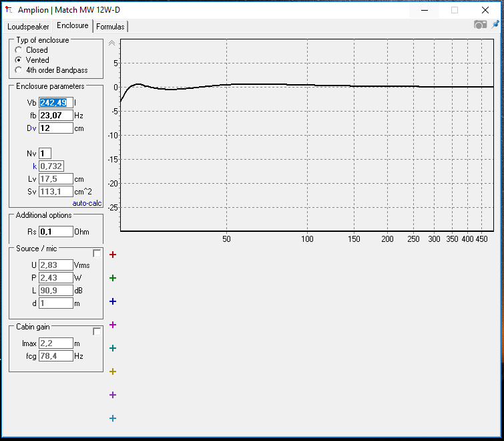The height and width of the screenshot is (441, 504).
Task: Click the orange plus curve icon
Action: (113, 372)
